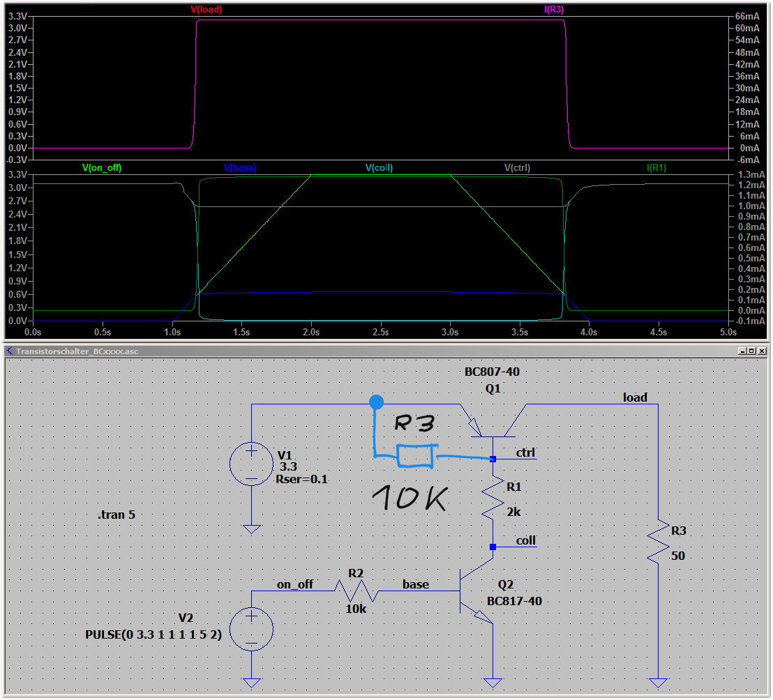Click the 66mA right axis label
This screenshot has height=700, width=773.
[747, 16]
